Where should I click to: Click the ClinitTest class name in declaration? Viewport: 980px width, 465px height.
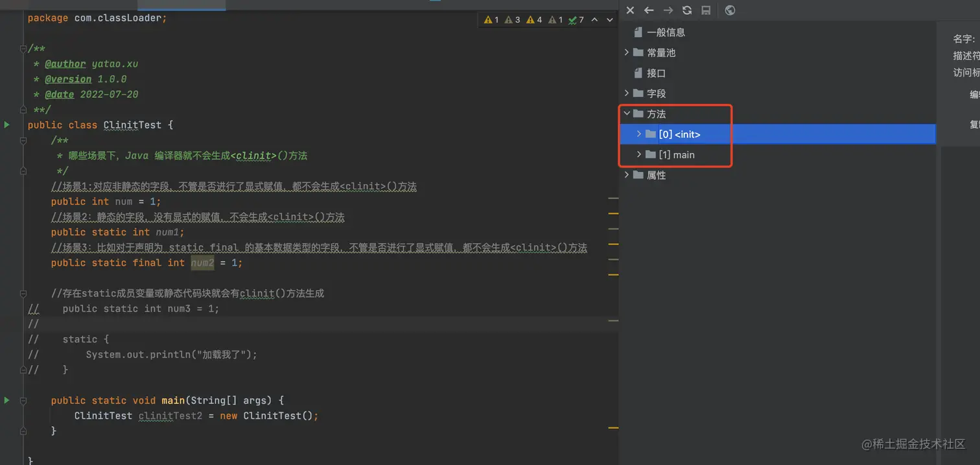pyautogui.click(x=132, y=125)
